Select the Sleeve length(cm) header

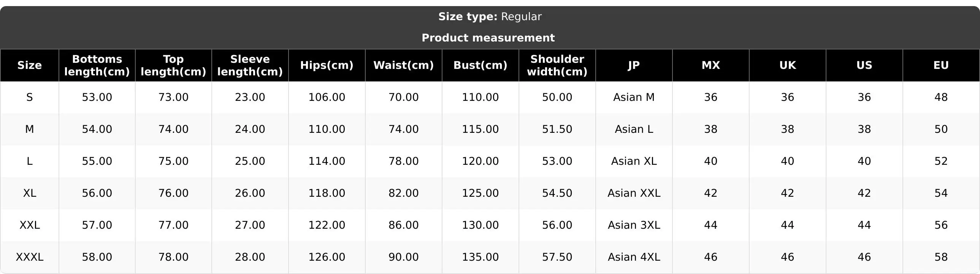(x=250, y=65)
